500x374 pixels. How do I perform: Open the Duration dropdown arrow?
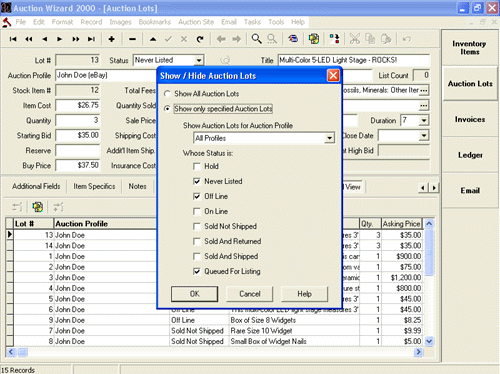coord(424,120)
